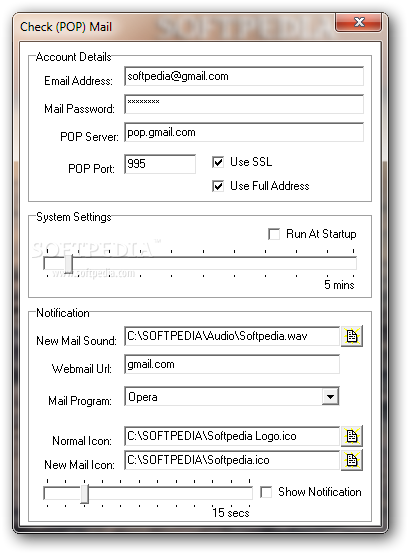409x554 pixels.
Task: Click the New Mail Icon label
Action: 79,465
